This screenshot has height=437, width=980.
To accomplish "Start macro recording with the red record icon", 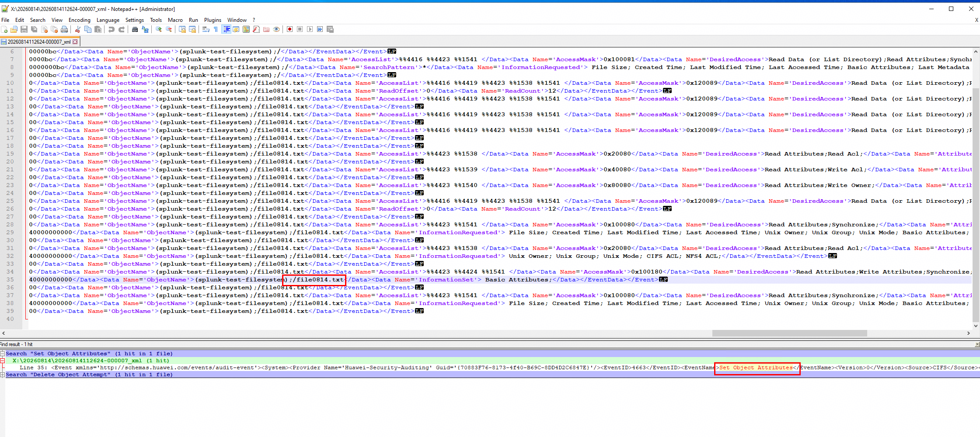I will tap(289, 29).
